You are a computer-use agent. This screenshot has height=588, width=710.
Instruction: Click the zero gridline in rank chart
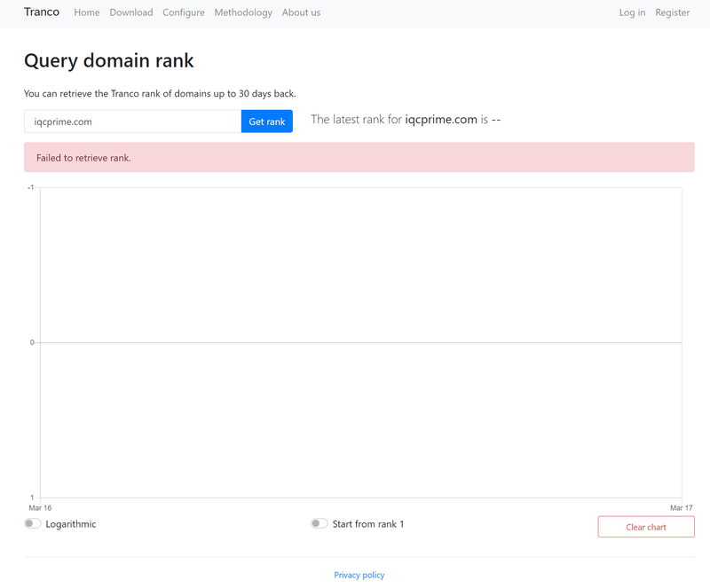(361, 342)
